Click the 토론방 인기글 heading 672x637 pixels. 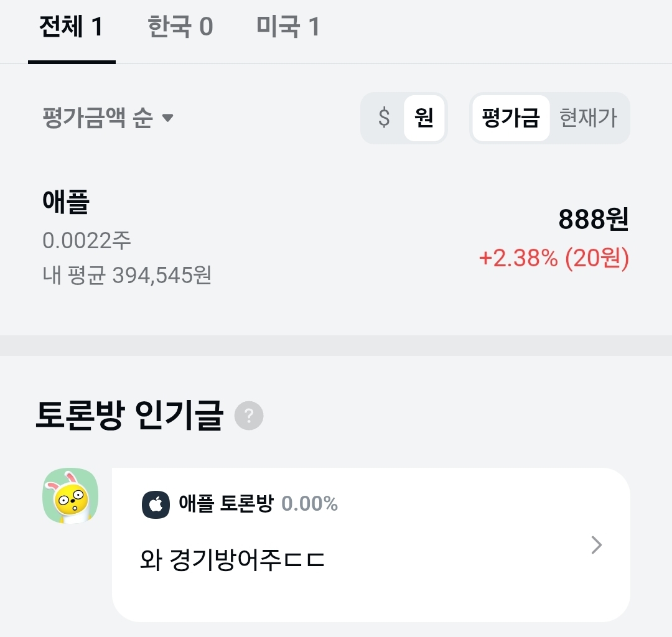[x=129, y=416]
